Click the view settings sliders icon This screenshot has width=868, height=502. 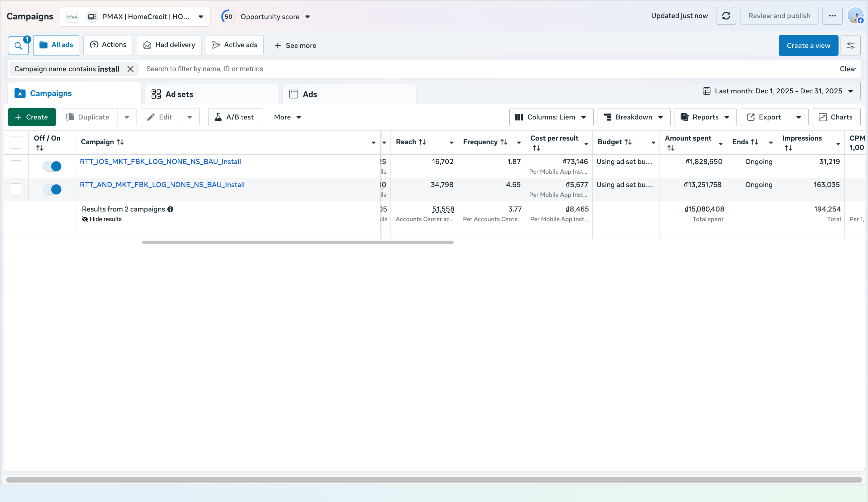(x=851, y=46)
